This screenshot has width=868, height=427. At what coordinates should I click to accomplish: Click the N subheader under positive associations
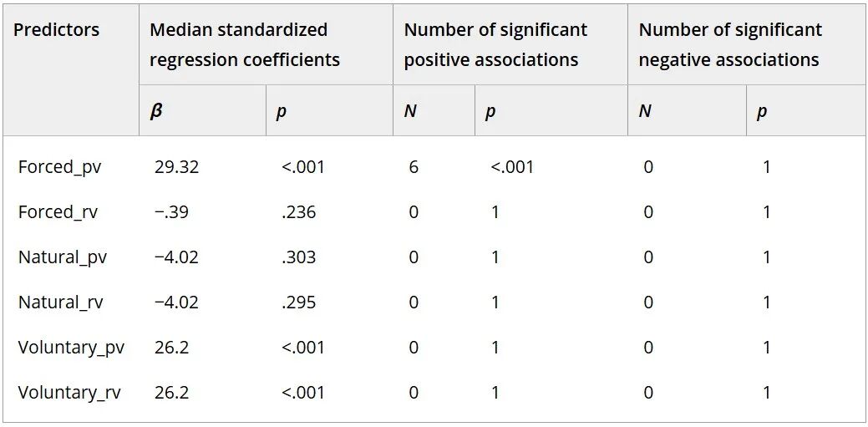(x=410, y=112)
